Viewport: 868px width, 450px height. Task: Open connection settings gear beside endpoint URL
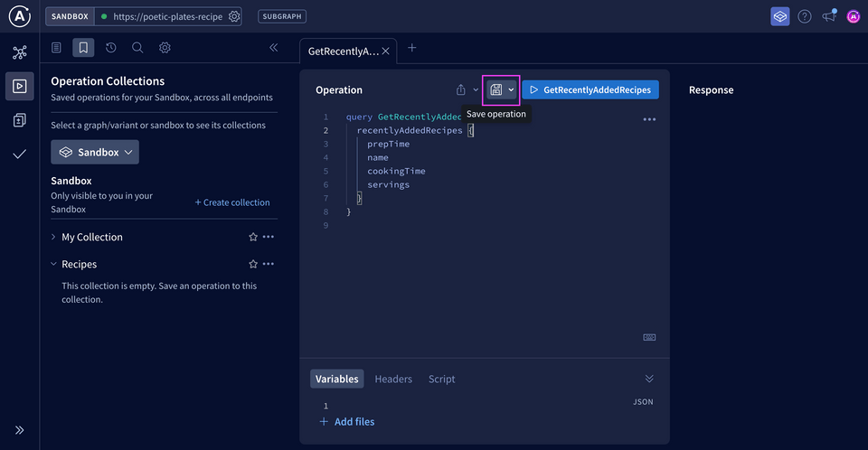(234, 16)
